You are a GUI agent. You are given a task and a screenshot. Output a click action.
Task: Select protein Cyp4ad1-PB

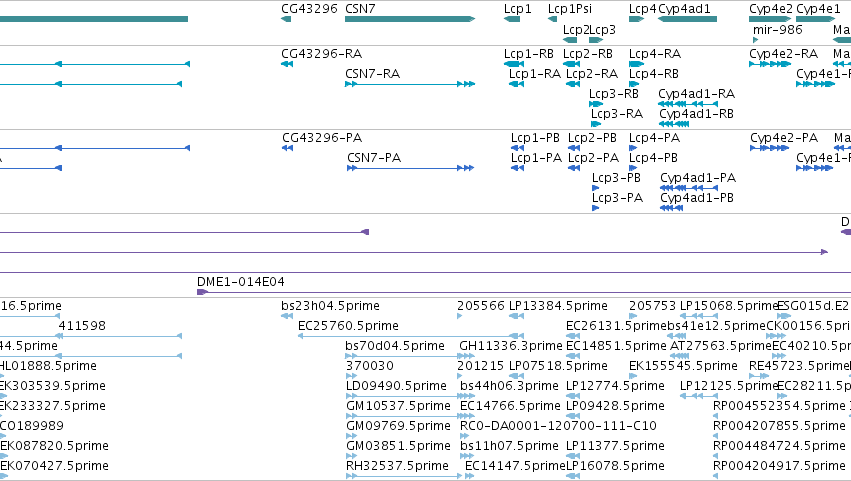click(697, 198)
